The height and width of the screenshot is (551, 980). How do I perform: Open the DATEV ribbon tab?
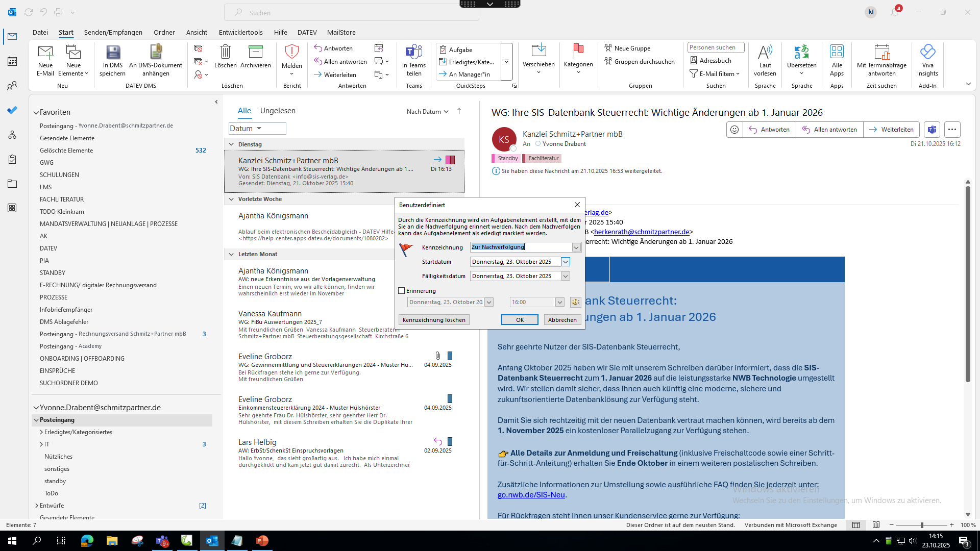[307, 32]
